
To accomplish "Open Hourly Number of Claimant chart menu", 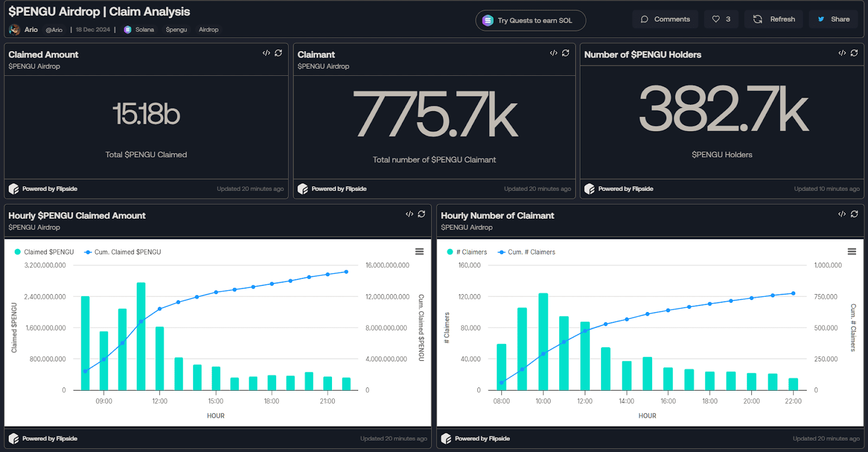I will 852,252.
